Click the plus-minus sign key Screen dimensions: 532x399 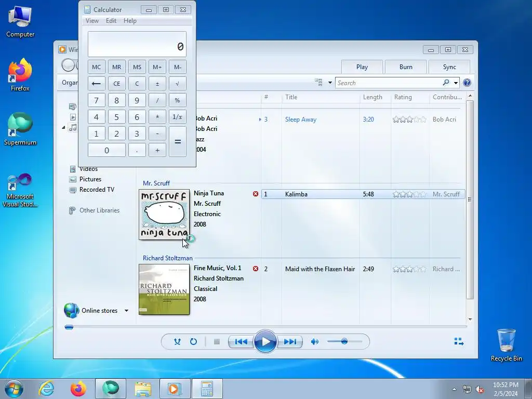[x=157, y=84]
